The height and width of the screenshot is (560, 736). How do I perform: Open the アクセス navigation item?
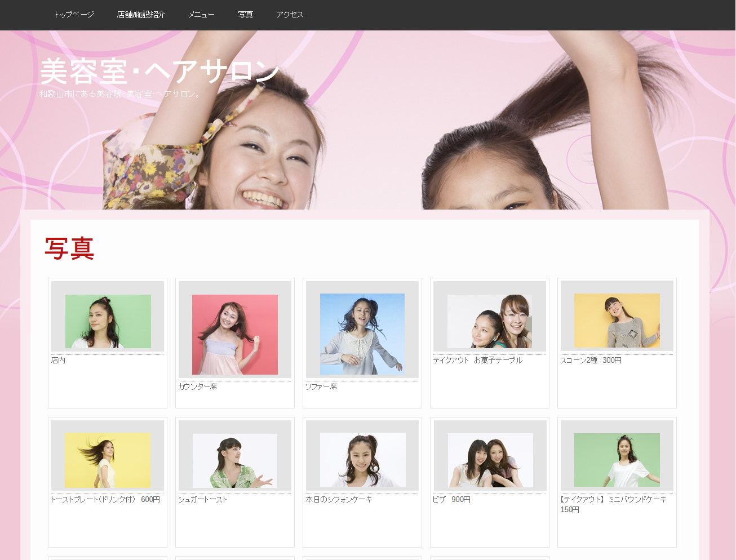point(290,15)
